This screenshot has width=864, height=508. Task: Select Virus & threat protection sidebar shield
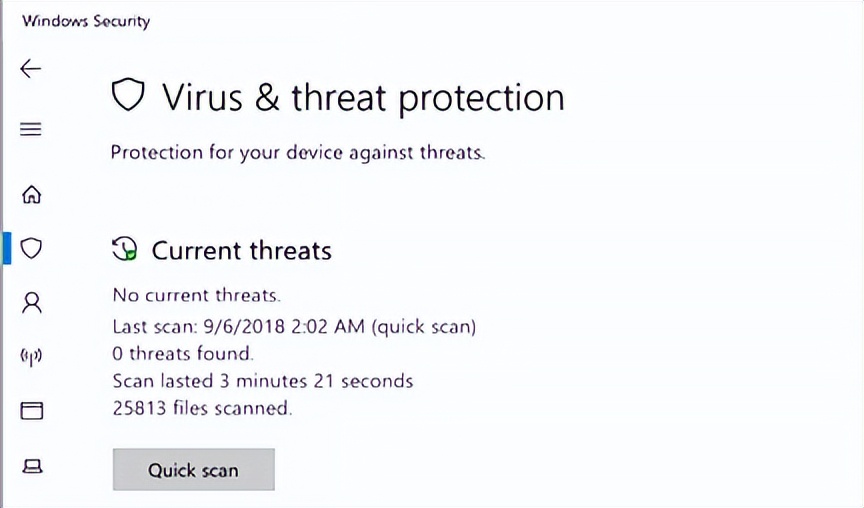31,248
